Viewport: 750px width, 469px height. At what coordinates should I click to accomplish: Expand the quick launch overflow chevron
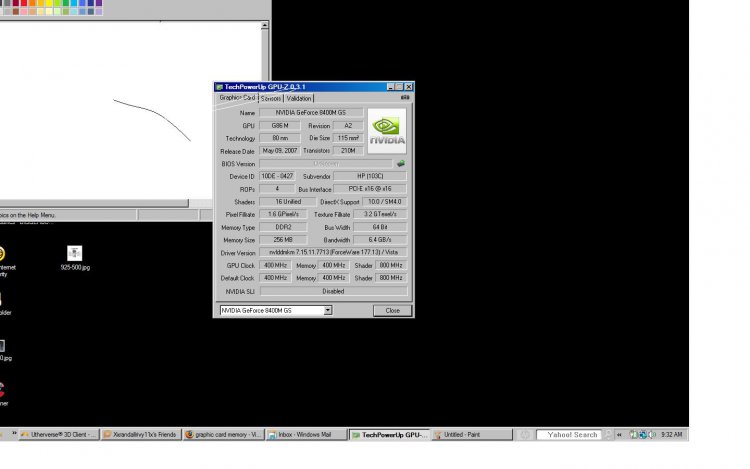(14, 434)
